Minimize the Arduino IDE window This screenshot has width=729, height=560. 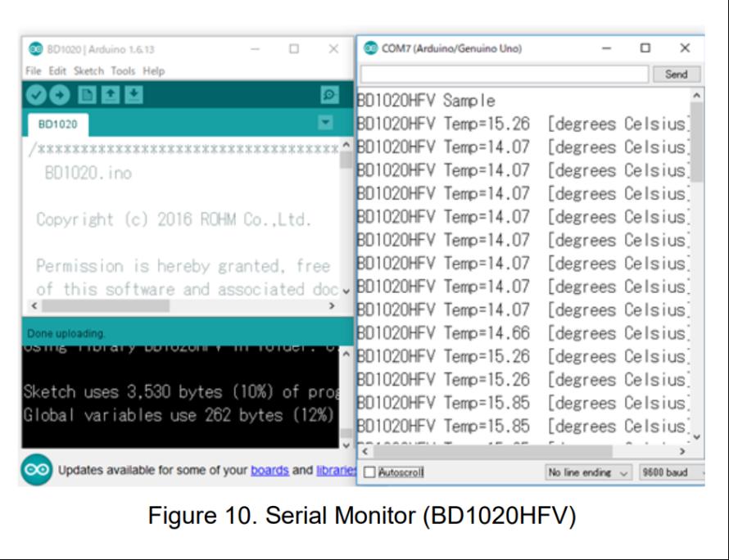point(255,49)
